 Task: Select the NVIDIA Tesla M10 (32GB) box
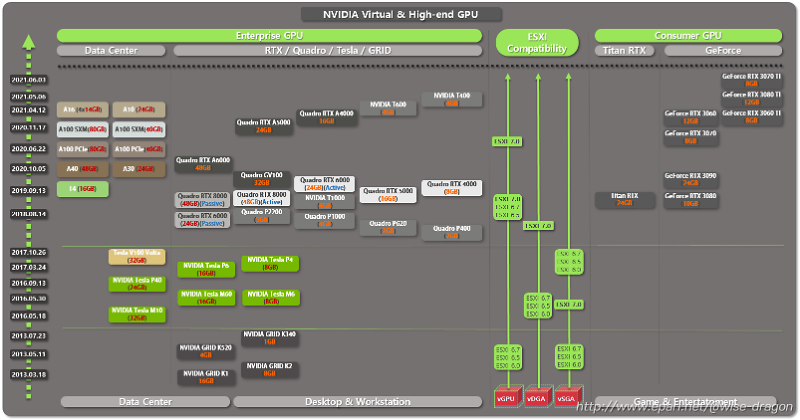pos(137,314)
